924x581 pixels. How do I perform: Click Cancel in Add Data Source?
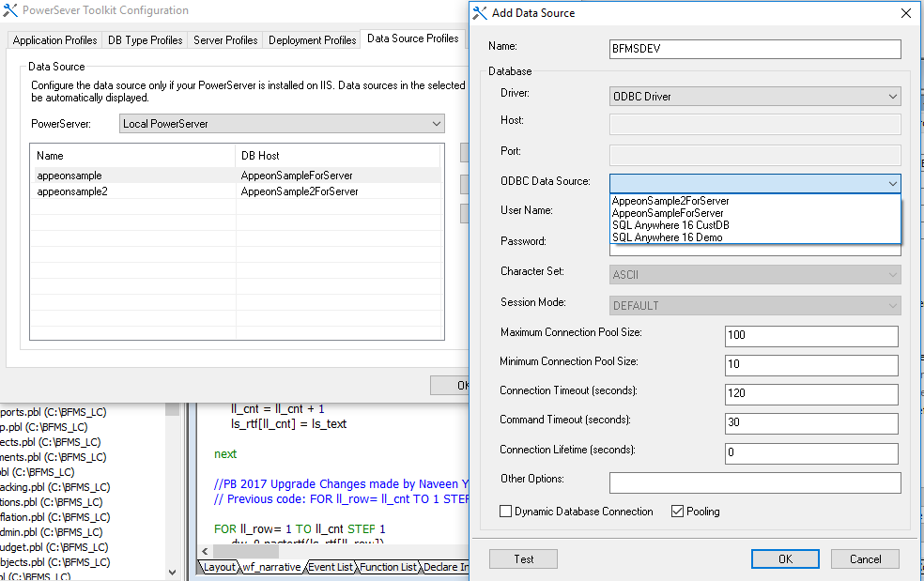coord(865,558)
